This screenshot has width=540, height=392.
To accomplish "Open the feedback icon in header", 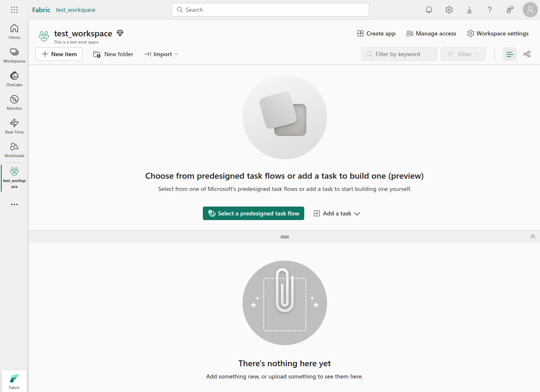I will (x=510, y=10).
